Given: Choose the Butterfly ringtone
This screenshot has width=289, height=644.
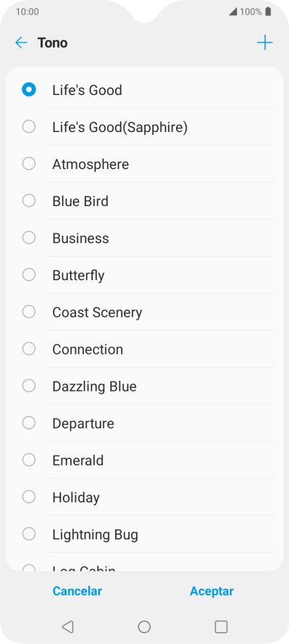Looking at the screenshot, I should [144, 275].
